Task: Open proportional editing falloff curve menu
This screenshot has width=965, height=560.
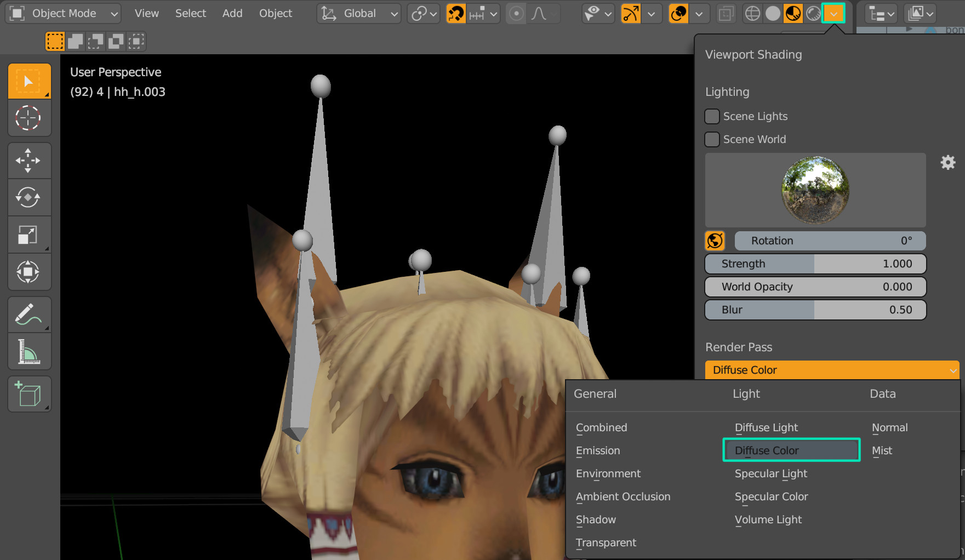Action: tap(544, 13)
